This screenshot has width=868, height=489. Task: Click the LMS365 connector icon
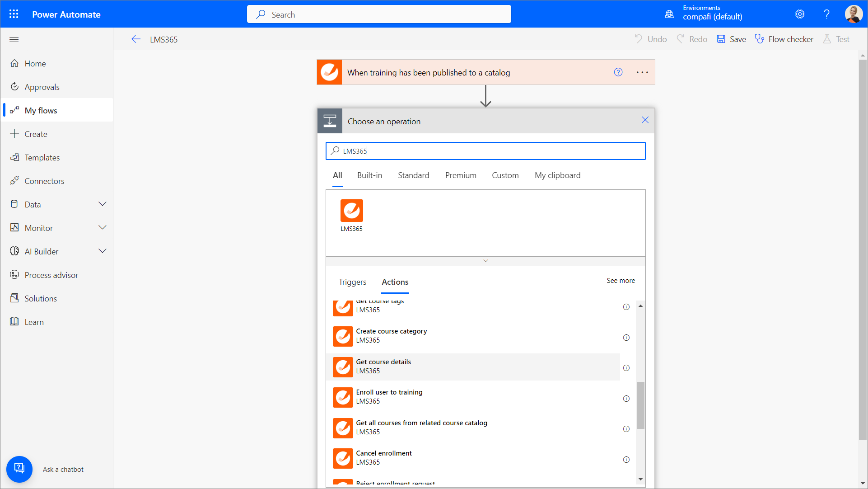point(351,211)
